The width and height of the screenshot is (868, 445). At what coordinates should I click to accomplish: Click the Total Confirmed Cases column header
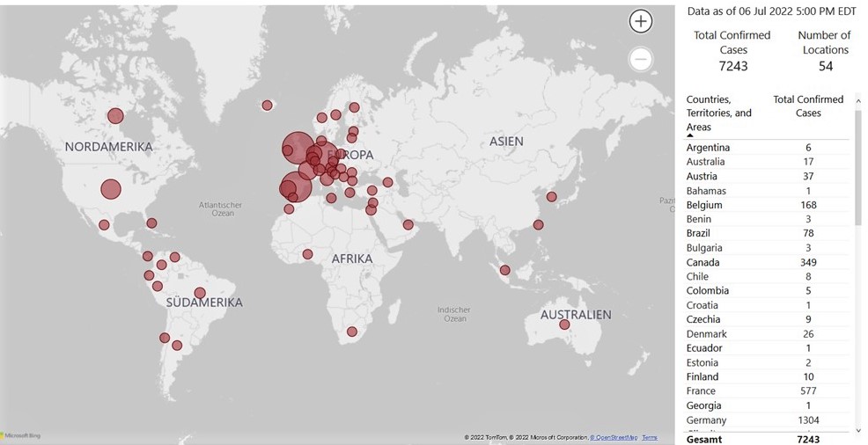tap(808, 106)
